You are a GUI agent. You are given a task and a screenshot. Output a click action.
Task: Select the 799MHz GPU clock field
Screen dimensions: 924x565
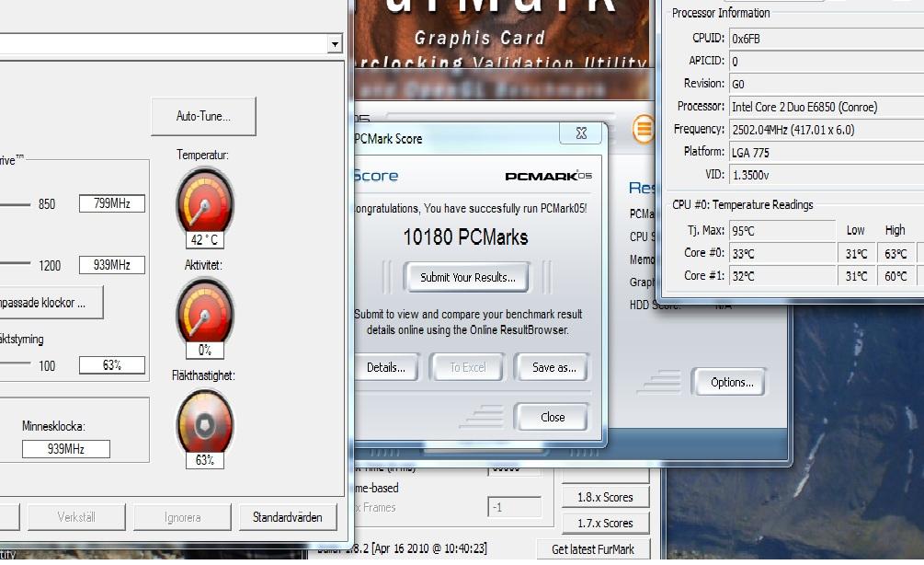click(x=112, y=203)
